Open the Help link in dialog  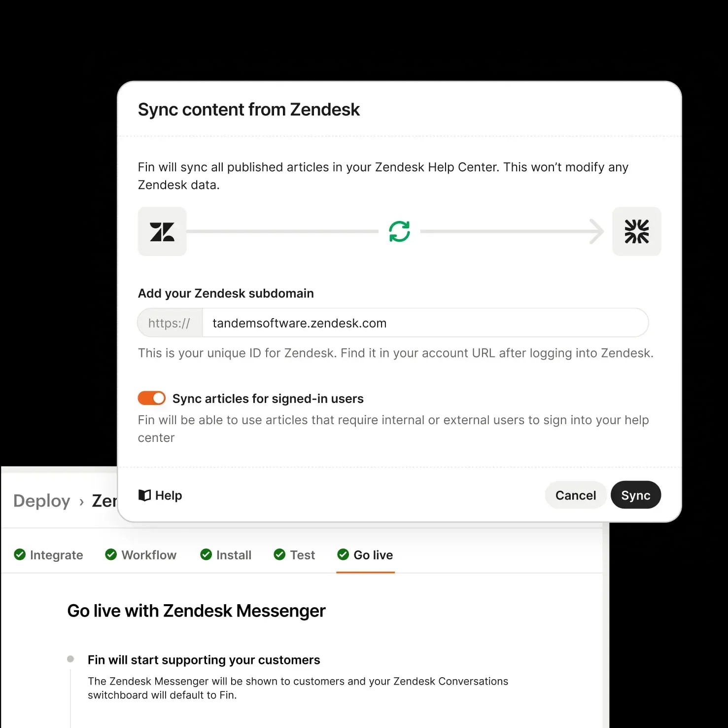[x=168, y=495]
